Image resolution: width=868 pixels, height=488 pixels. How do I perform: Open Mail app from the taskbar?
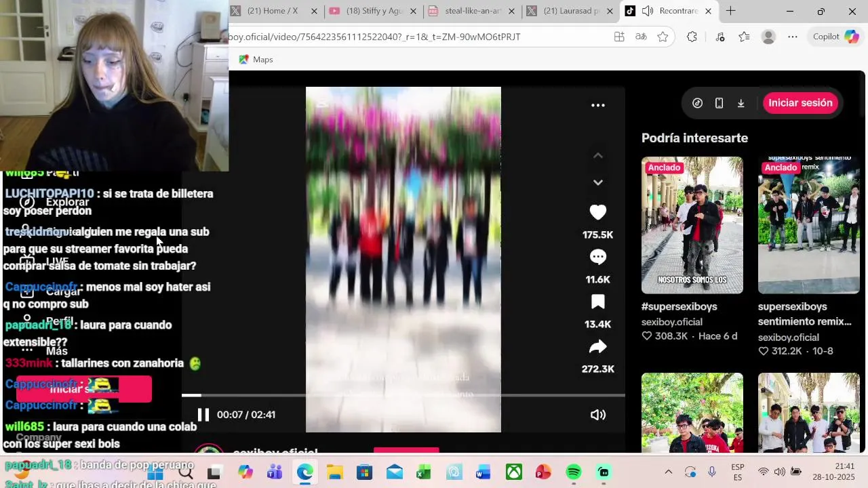(x=395, y=472)
